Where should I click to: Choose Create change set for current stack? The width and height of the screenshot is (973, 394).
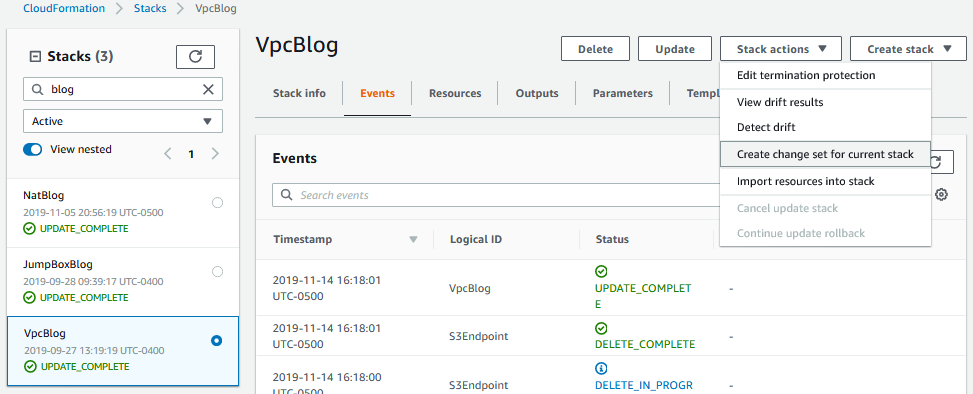(x=825, y=154)
